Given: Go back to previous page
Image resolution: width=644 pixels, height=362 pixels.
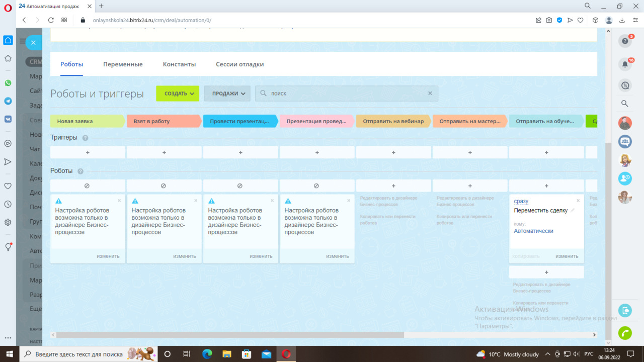Looking at the screenshot, I should 24,20.
